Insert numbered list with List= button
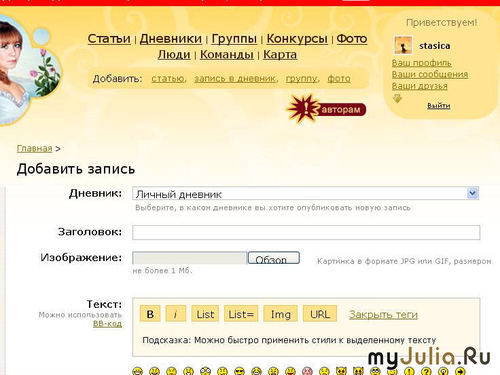This screenshot has width=500, height=375. 241,314
